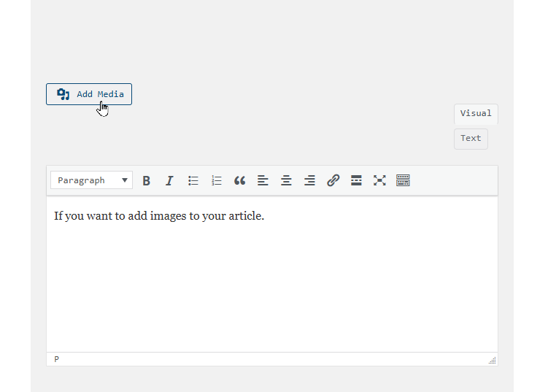Enter distraction-free fullscreen mode
The image size is (548, 392).
point(379,180)
